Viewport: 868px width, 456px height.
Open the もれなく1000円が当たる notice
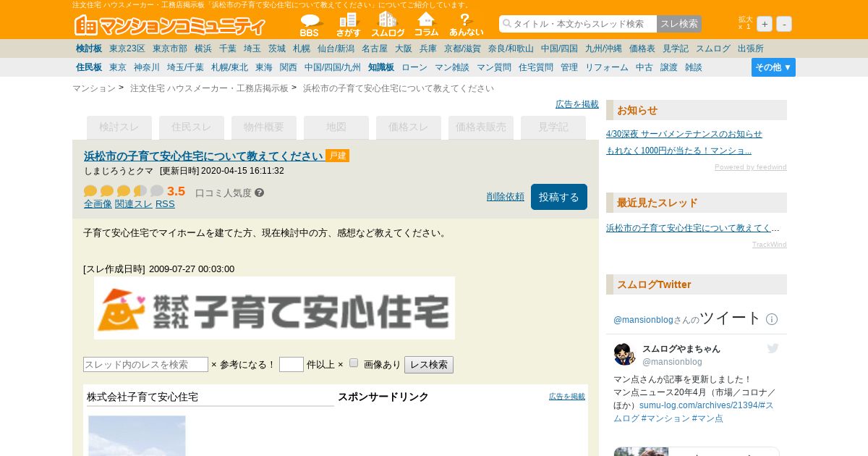point(678,151)
